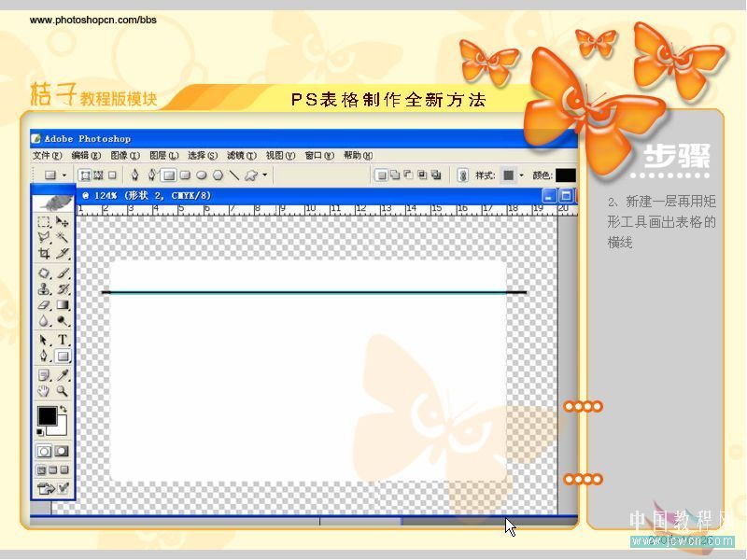Image resolution: width=747 pixels, height=560 pixels.
Task: Select the Clone Stamp tool
Action: pos(44,289)
